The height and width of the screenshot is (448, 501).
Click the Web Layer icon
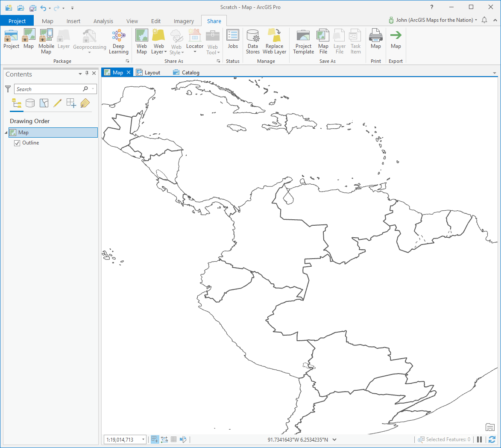pos(158,35)
